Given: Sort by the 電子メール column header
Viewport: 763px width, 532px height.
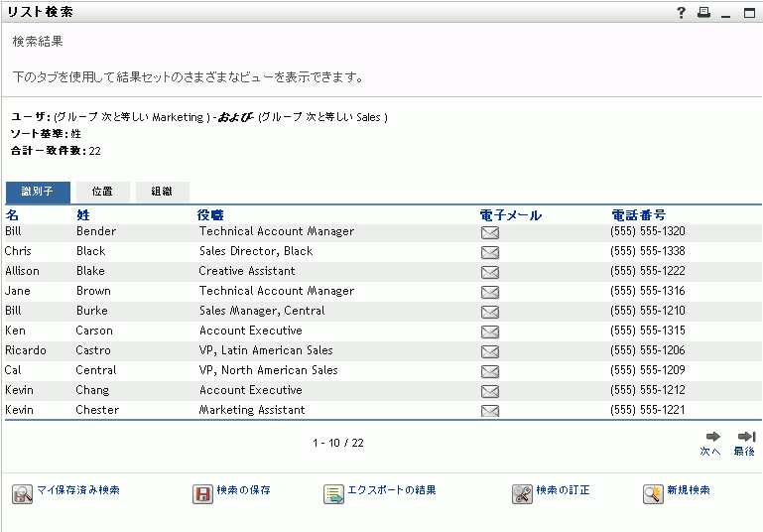Looking at the screenshot, I should point(510,215).
